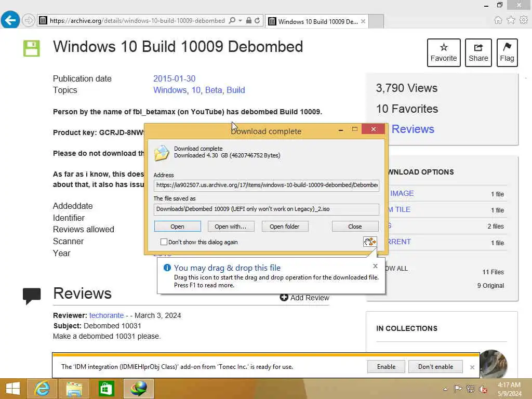The image size is (532, 399).
Task: Click the security lock icon in address bar
Action: (249, 21)
